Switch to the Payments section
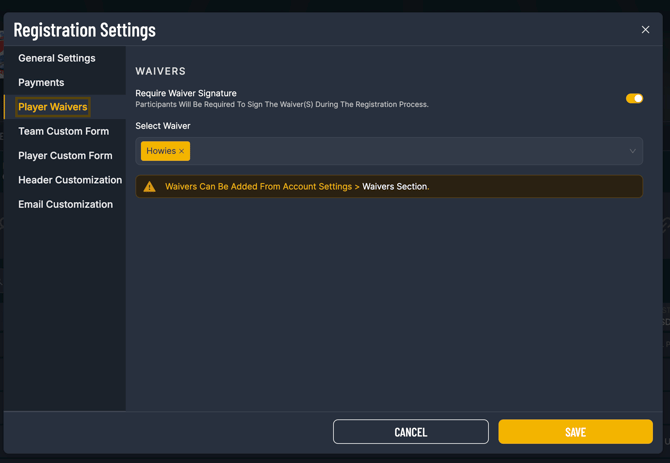670x463 pixels. 41,83
